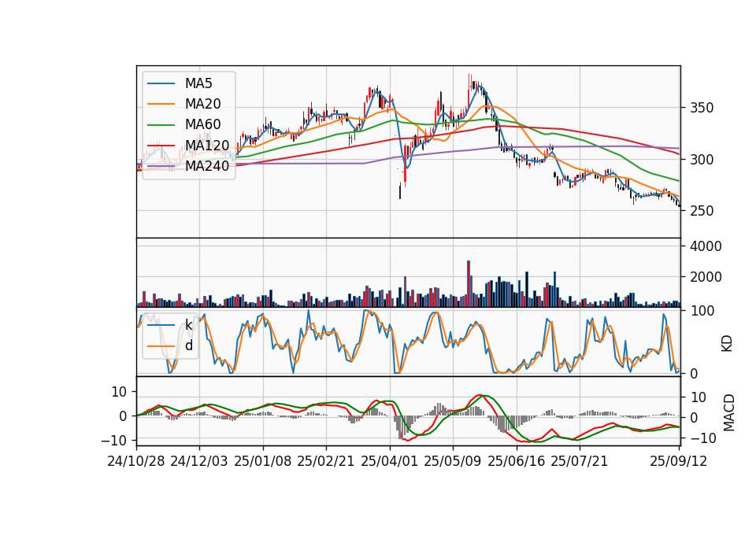Click the MA240 legend label
Image resolution: width=756 pixels, height=543 pixels.
[207, 166]
